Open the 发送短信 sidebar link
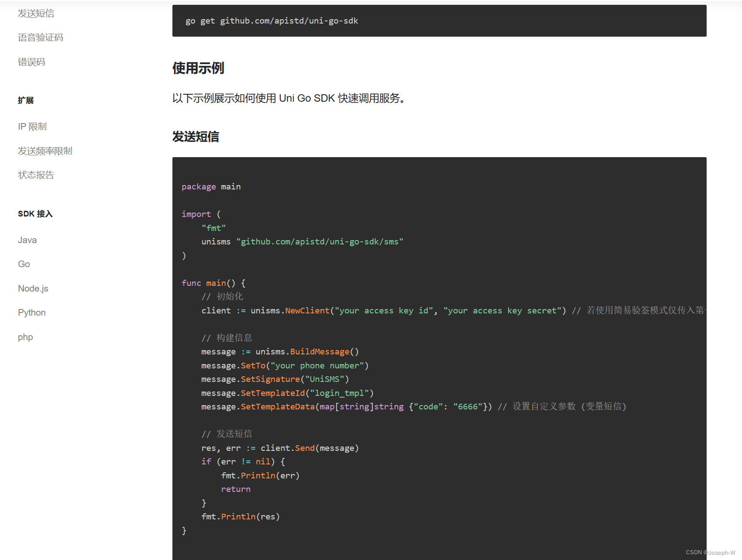The width and height of the screenshot is (742, 560). click(36, 14)
